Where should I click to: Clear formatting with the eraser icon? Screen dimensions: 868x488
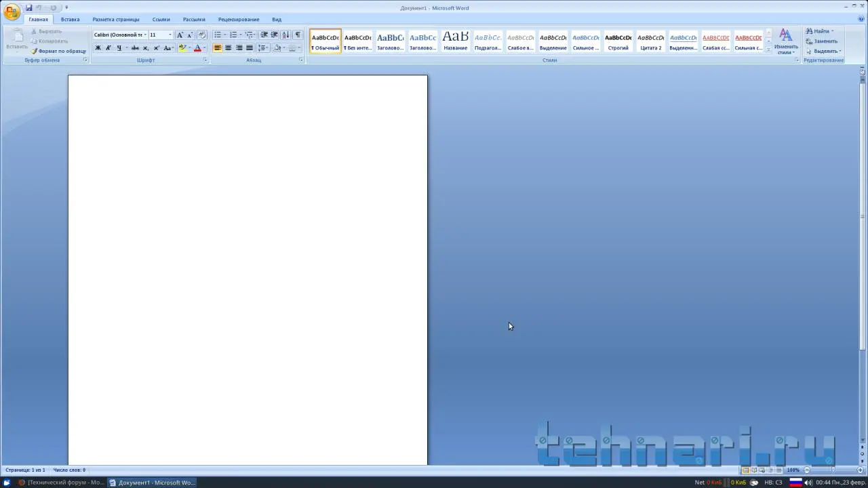coord(202,35)
